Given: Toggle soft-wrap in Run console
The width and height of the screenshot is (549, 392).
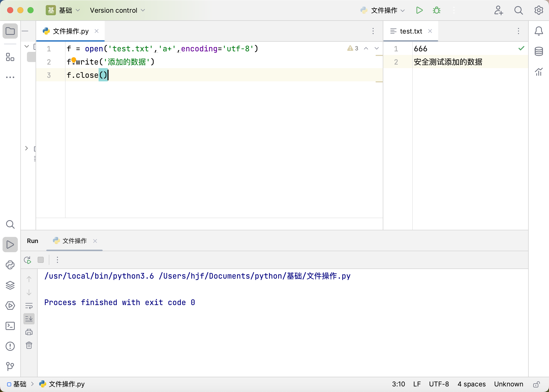Looking at the screenshot, I should point(29,306).
